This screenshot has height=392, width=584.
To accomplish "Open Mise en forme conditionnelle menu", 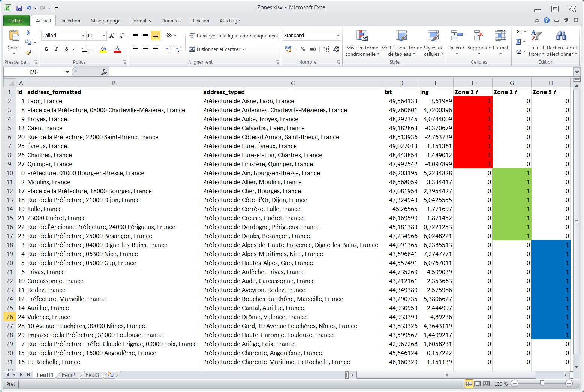I will (x=362, y=43).
